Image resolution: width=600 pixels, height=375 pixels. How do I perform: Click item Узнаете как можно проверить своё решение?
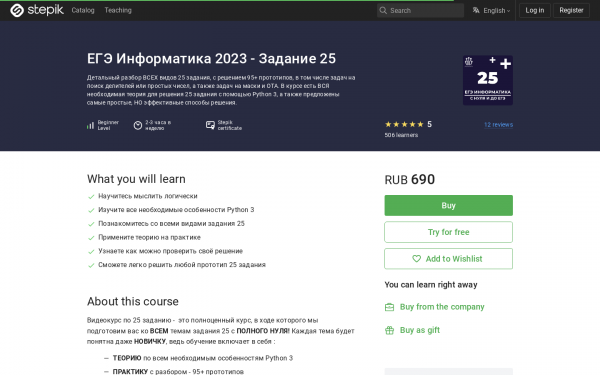171,251
